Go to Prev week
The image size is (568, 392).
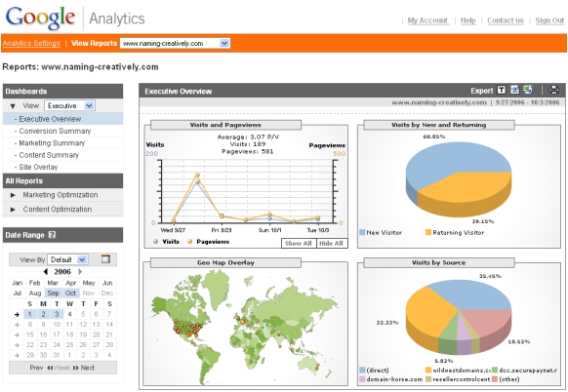tap(36, 368)
